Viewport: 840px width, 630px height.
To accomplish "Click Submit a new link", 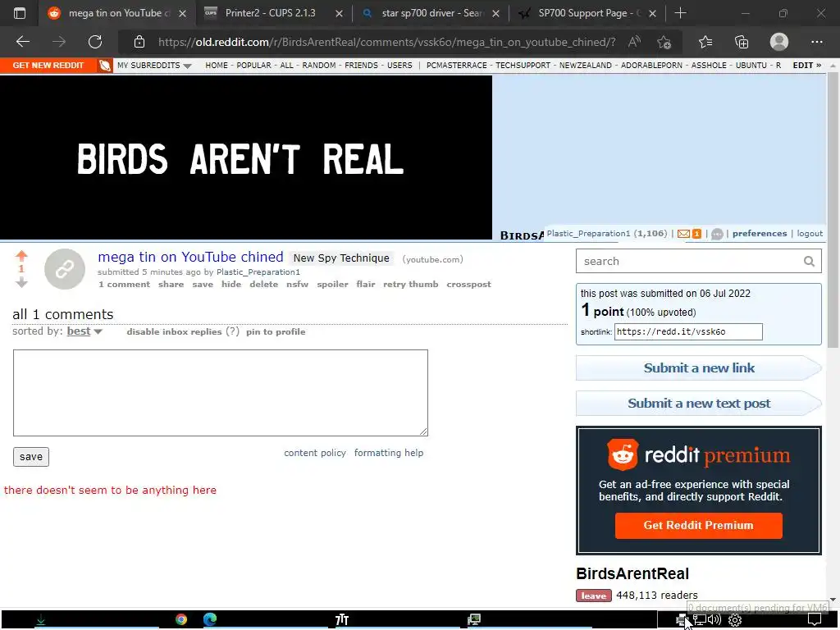I will tap(699, 368).
